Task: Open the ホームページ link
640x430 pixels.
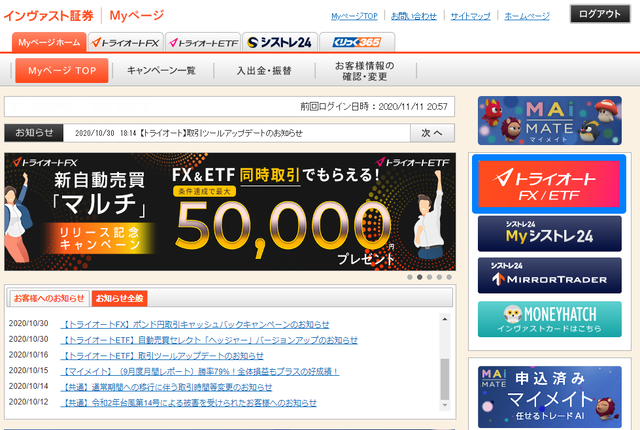Action: tap(527, 16)
